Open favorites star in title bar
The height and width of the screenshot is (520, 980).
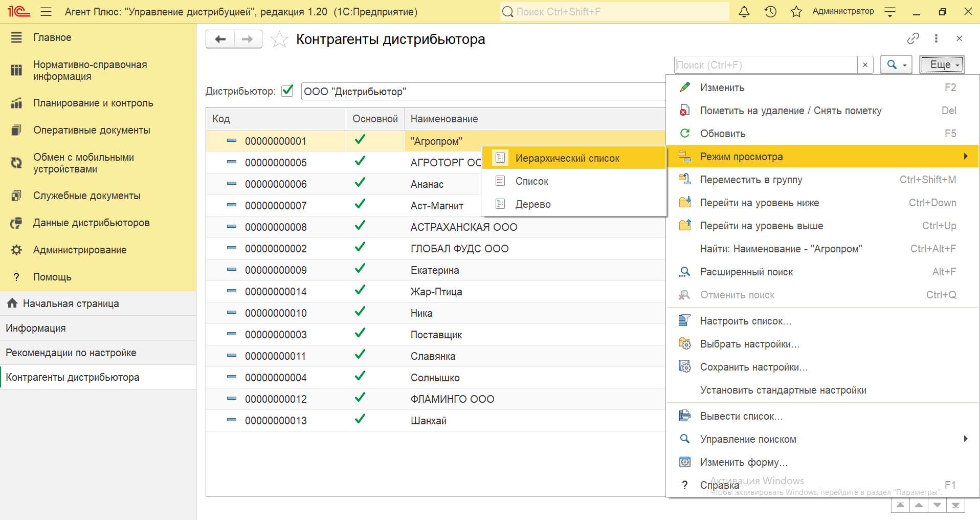[796, 11]
